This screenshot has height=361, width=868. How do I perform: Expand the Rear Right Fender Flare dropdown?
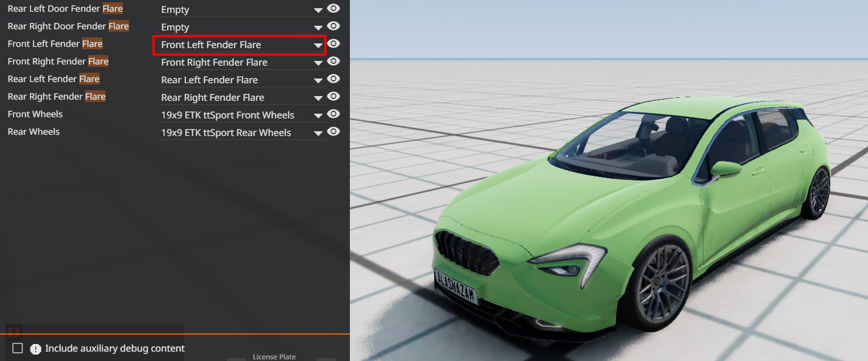(242, 97)
